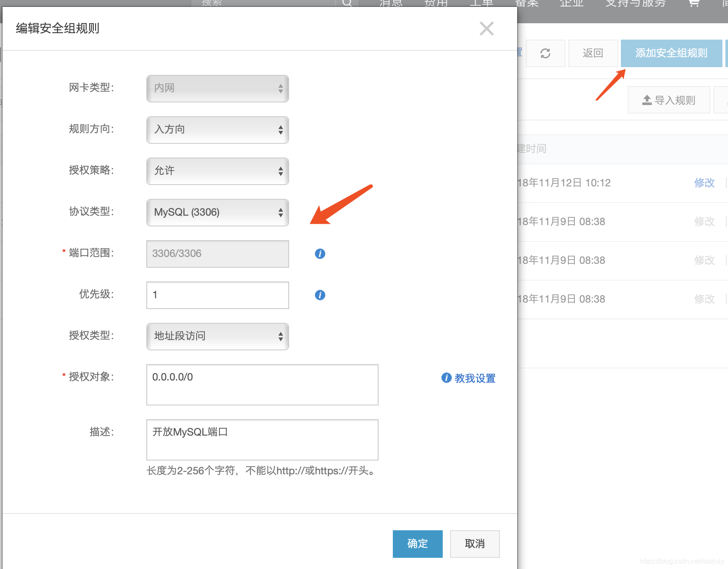Click 添加安全组规则 button in background page
This screenshot has width=728, height=569.
point(672,53)
